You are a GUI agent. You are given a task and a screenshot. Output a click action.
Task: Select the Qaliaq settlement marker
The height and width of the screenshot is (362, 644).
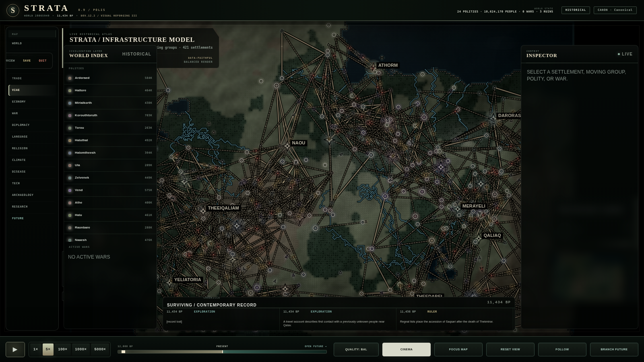pyautogui.click(x=479, y=239)
